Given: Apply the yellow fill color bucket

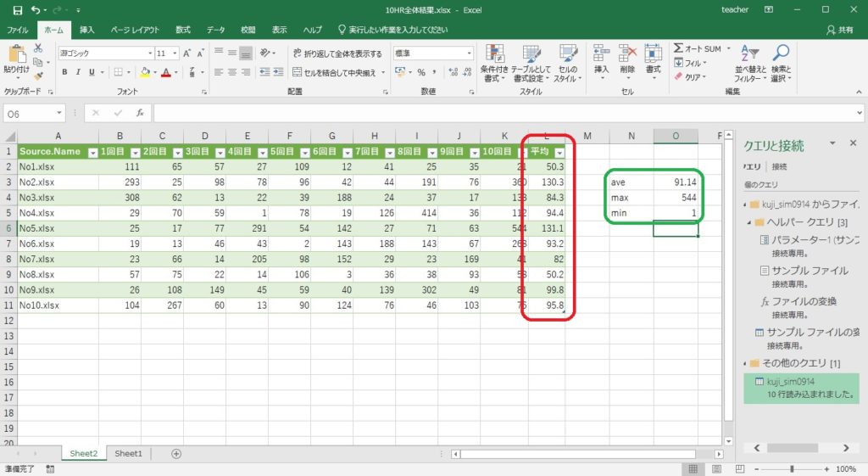Looking at the screenshot, I should coord(146,72).
